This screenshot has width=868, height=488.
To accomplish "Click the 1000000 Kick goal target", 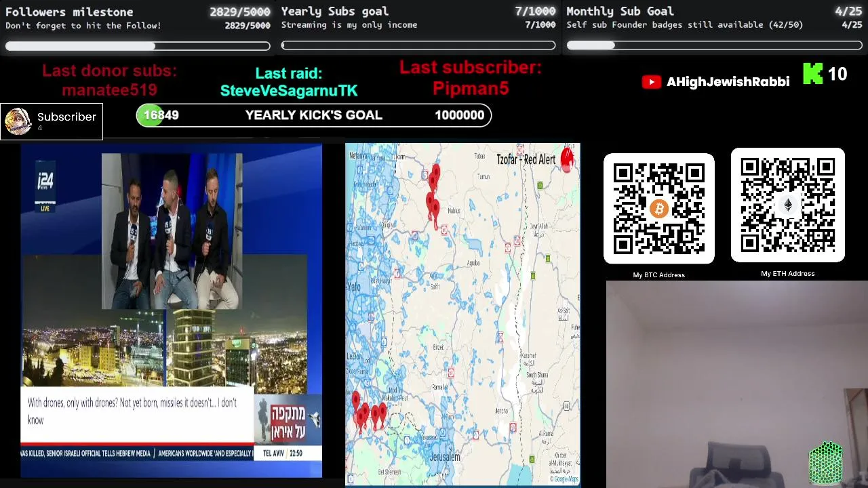I will [x=460, y=115].
